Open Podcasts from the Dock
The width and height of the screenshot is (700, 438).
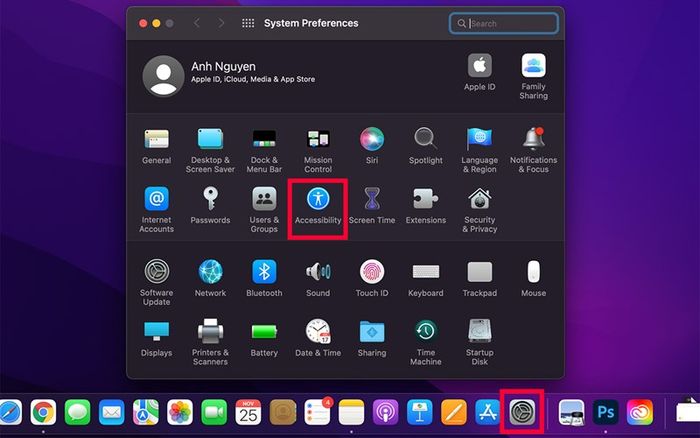386,412
